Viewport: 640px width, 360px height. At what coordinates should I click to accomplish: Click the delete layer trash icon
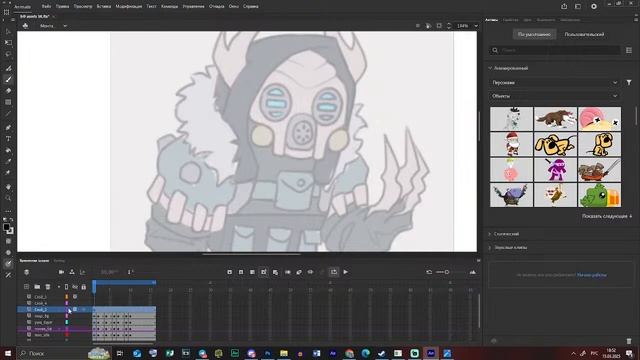click(48, 287)
